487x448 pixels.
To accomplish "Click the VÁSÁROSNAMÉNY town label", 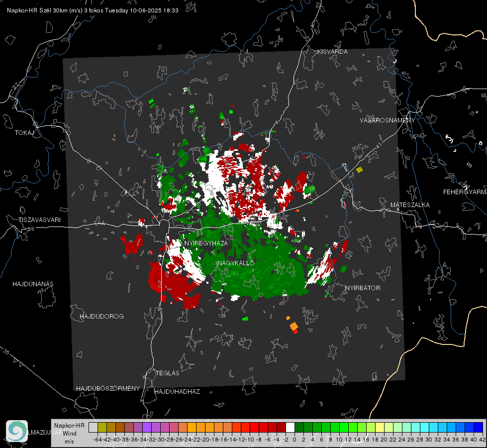I will click(x=387, y=120).
